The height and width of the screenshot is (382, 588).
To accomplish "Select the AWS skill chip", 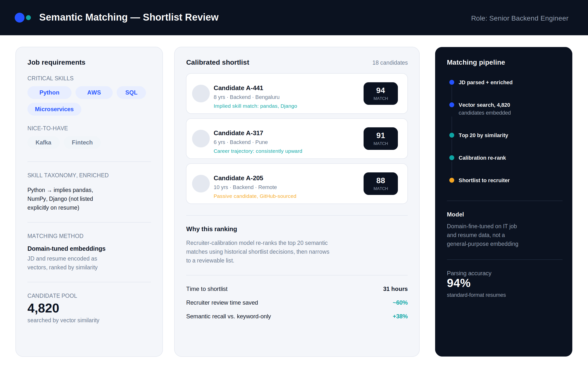I will (94, 93).
